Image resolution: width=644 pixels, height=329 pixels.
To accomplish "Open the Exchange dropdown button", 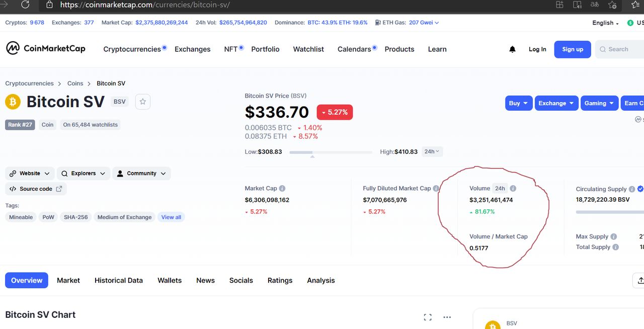I will pos(556,103).
